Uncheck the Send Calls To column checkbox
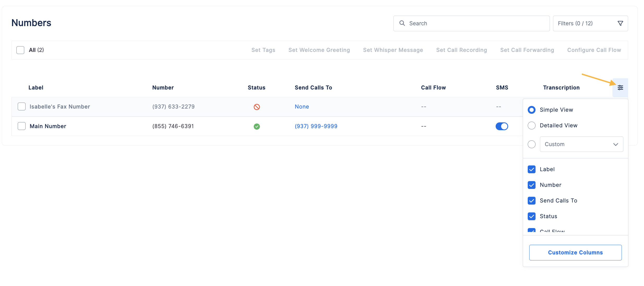The height and width of the screenshot is (286, 644). 531,201
